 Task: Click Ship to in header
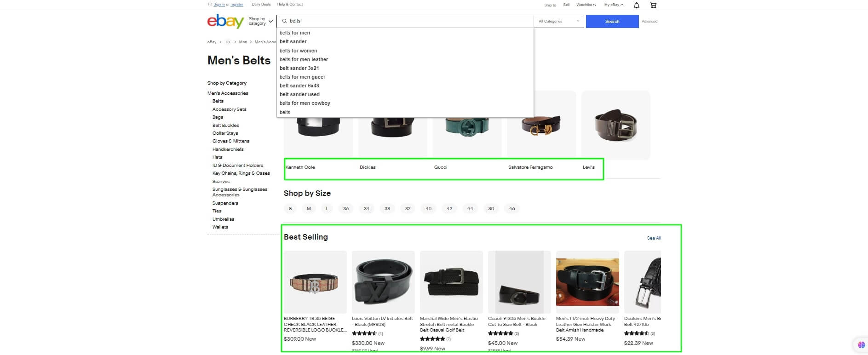pos(550,5)
